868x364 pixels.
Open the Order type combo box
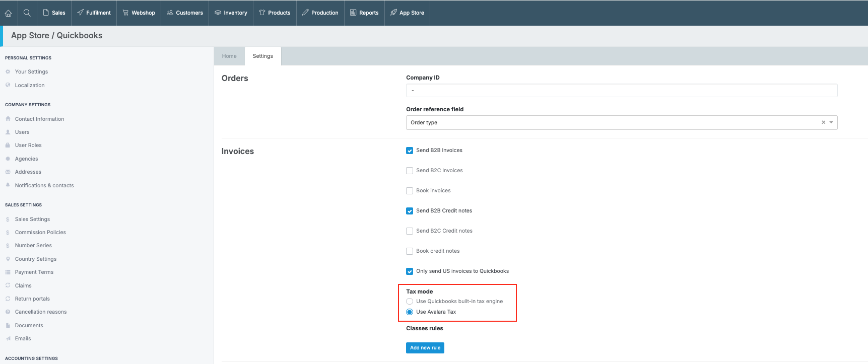click(605, 122)
